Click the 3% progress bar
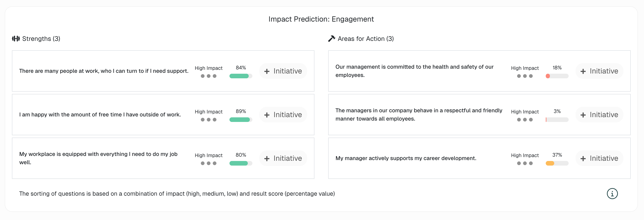The width and height of the screenshot is (644, 220). click(x=557, y=119)
